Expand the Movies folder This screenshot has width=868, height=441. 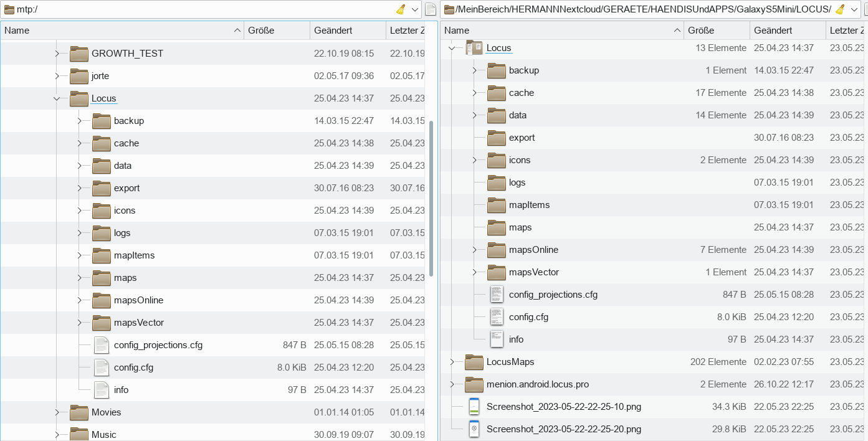pyautogui.click(x=57, y=412)
